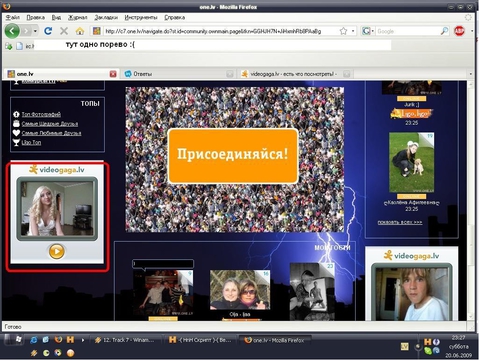The image size is (479, 361).
Task: Click the heart icon beside Самые Любимые Друзья
Action: point(16,133)
